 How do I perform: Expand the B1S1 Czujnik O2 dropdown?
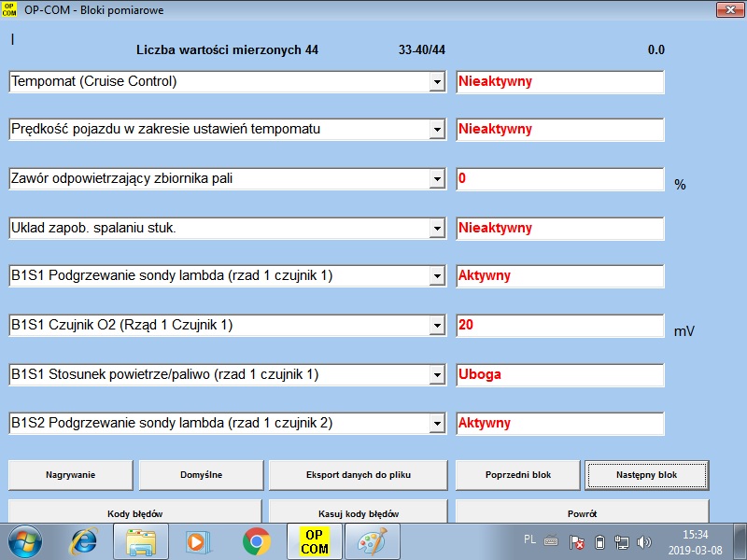pos(436,326)
